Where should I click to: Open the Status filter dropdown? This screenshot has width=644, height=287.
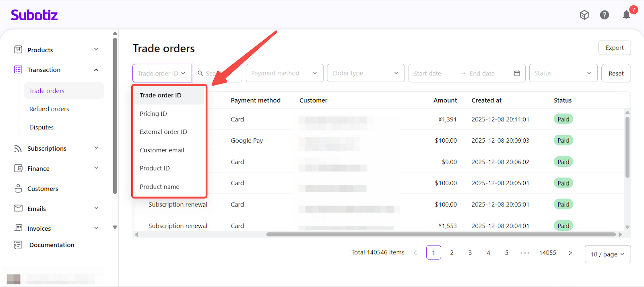click(563, 73)
